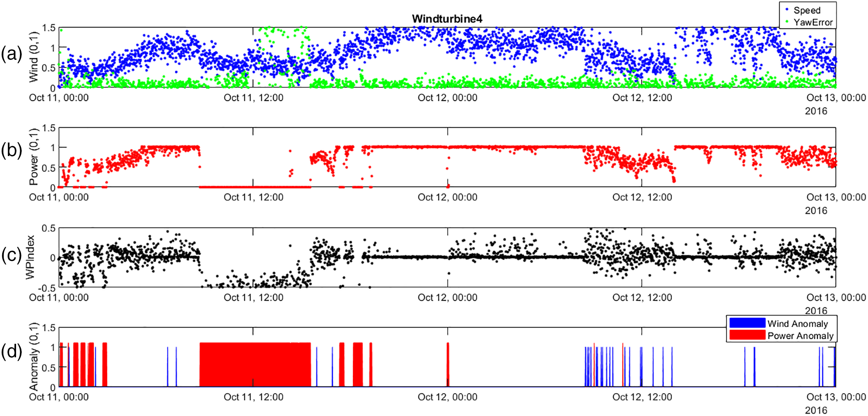
Task: Click the red Power Anomaly legend swatch
Action: click(747, 335)
